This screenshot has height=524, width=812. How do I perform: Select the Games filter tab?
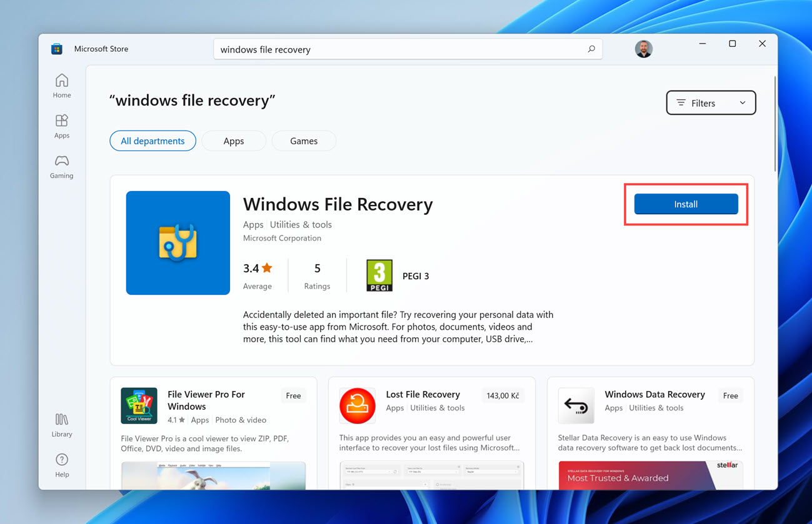point(304,141)
